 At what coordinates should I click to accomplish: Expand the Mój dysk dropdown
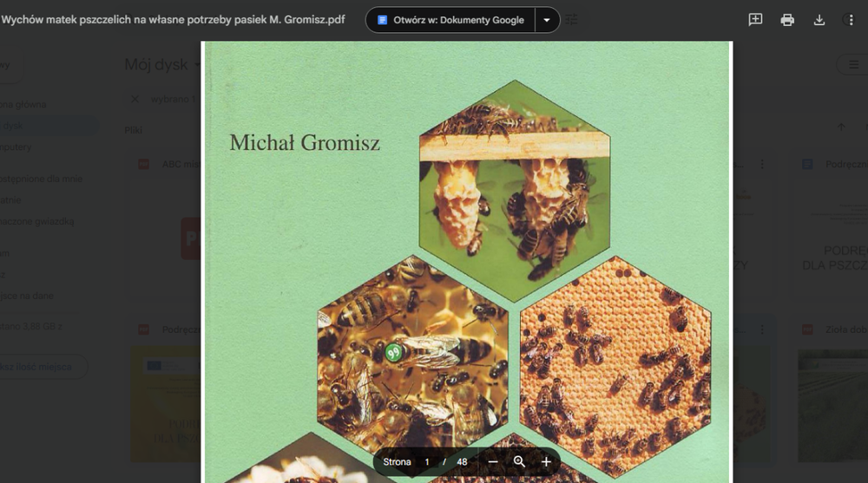coord(197,65)
